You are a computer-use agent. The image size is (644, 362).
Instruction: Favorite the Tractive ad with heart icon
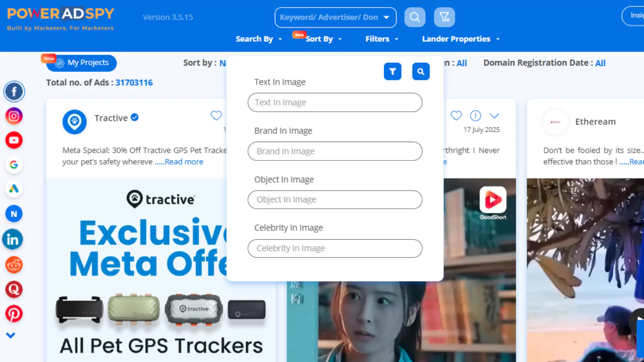coord(216,116)
